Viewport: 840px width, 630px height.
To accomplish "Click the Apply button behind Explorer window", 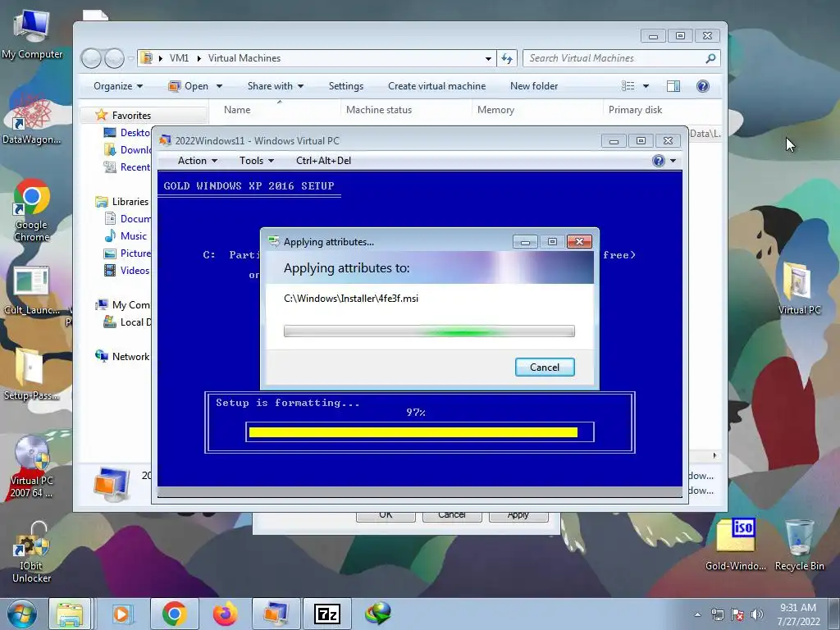I will (518, 515).
